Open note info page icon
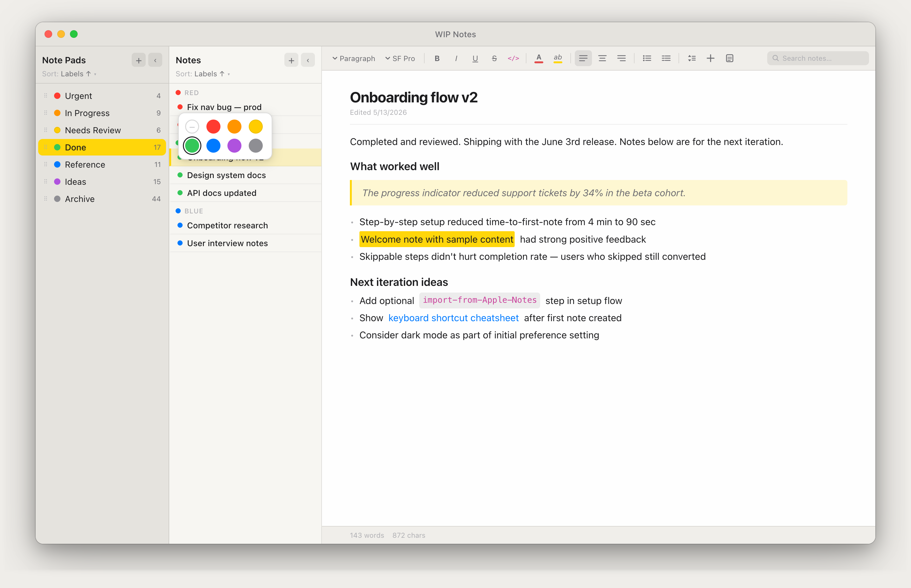The width and height of the screenshot is (911, 588). coord(730,59)
